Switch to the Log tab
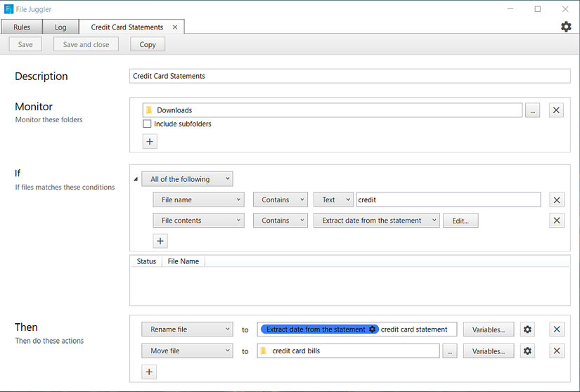This screenshot has height=392, width=580. 60,27
